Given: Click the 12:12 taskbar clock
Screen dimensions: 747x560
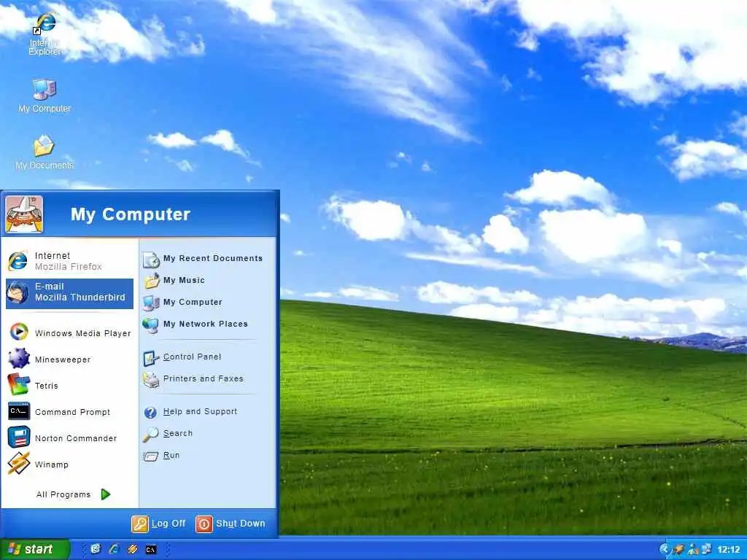Looking at the screenshot, I should click(x=729, y=550).
